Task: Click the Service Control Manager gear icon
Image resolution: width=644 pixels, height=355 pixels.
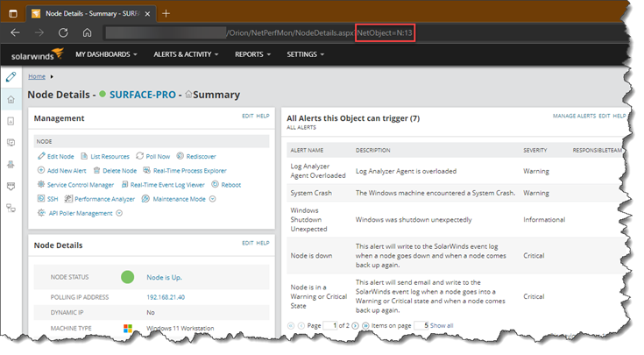Action: pos(41,184)
